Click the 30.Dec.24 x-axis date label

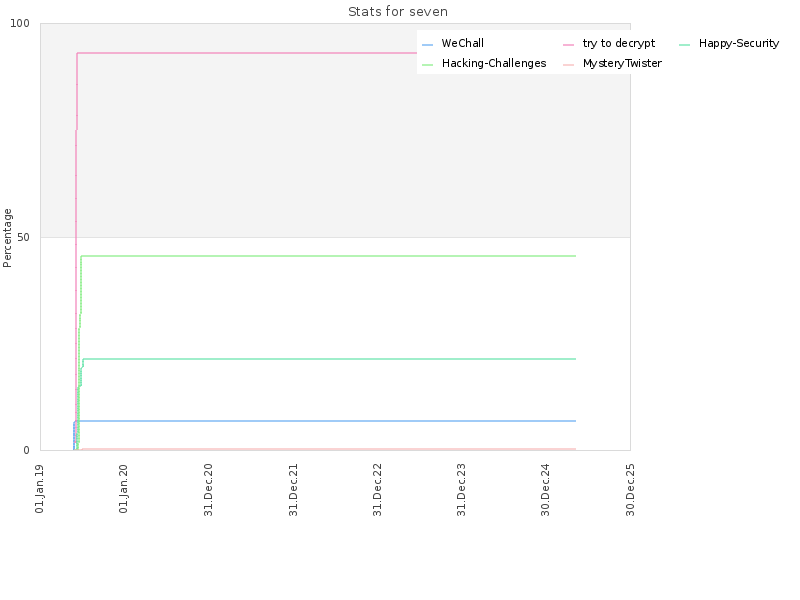545,489
